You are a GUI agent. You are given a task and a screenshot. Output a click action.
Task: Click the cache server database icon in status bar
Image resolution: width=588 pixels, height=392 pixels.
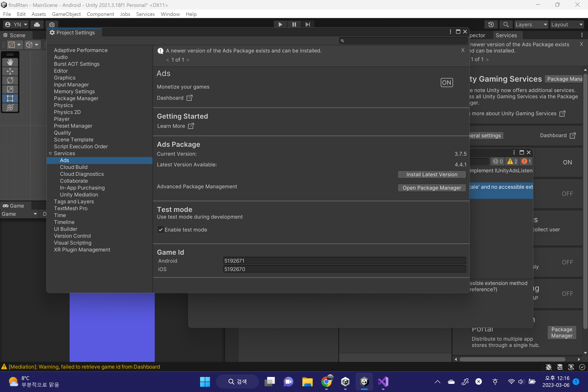(x=560, y=367)
